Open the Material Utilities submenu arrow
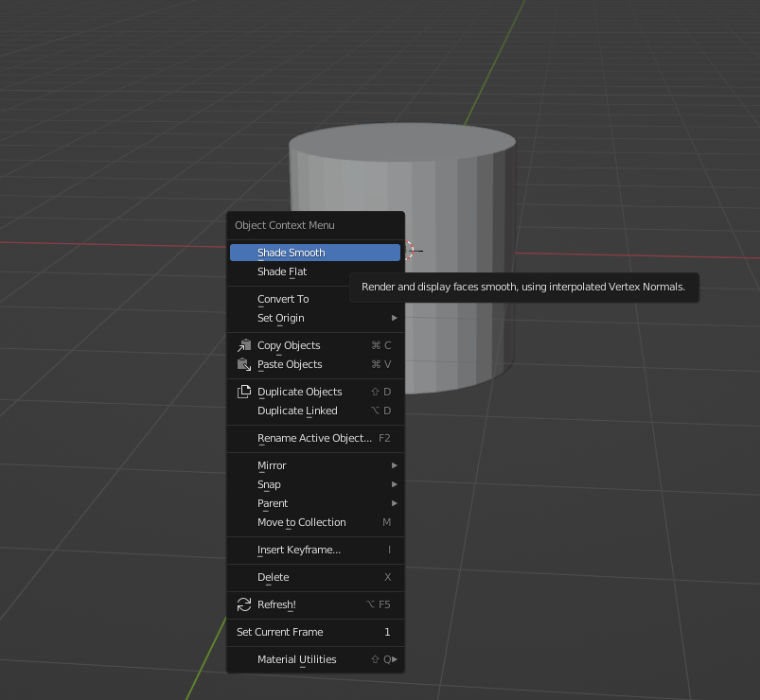The width and height of the screenshot is (760, 700). [x=395, y=659]
